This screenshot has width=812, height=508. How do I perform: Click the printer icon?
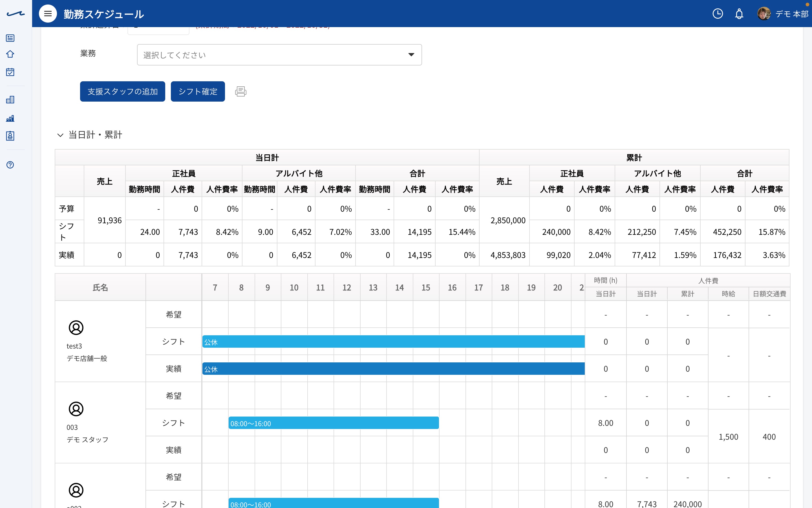(x=240, y=91)
